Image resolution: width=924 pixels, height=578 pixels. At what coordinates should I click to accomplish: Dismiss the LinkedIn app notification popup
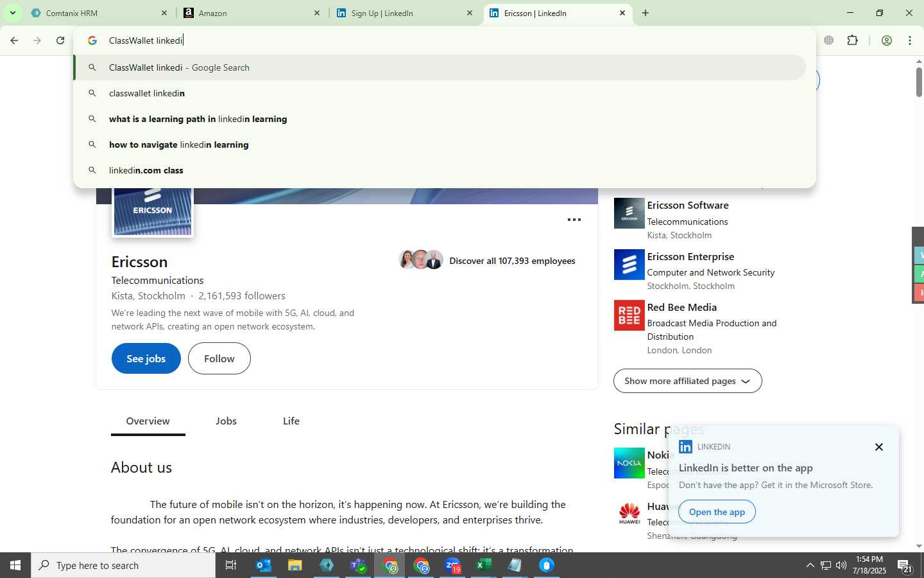click(879, 447)
